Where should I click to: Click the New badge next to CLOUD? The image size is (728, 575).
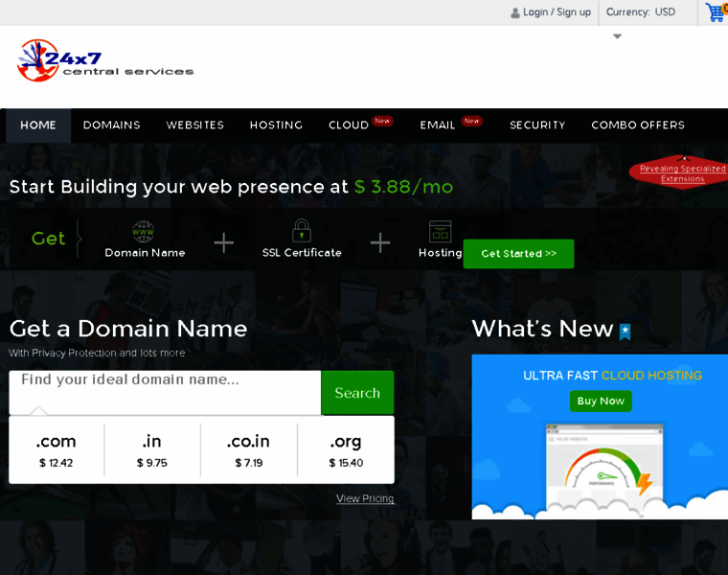click(x=382, y=121)
